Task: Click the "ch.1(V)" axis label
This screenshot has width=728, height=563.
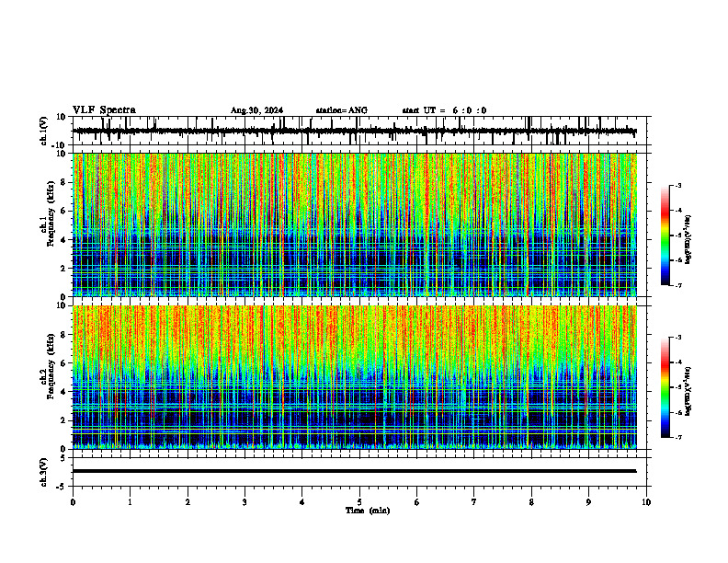Action: coord(44,131)
